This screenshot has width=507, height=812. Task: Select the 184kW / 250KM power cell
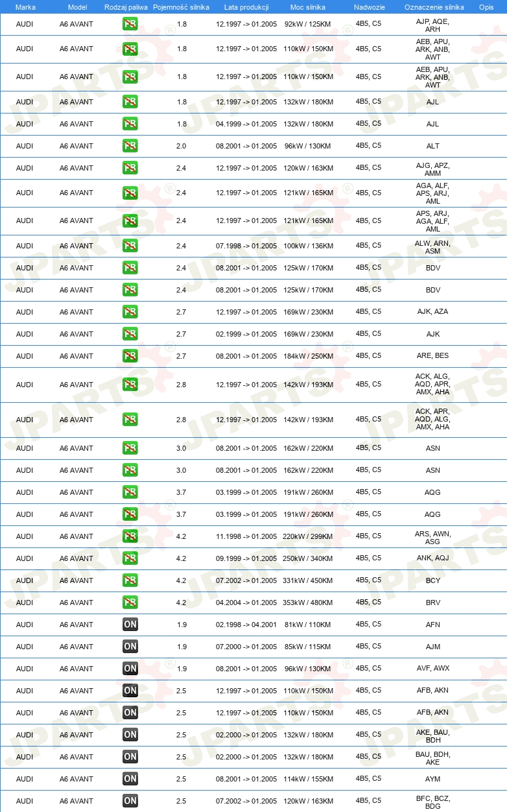[307, 356]
